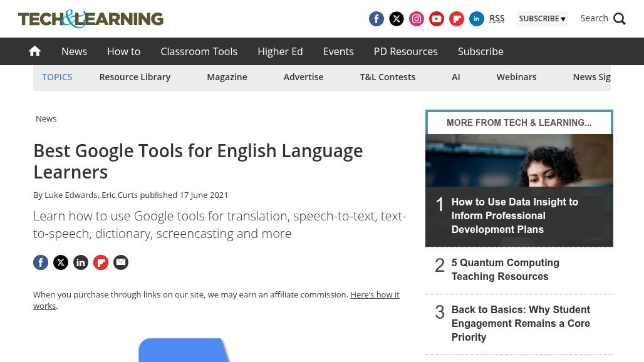
Task: Go to the Webinars topic
Action: click(x=516, y=77)
